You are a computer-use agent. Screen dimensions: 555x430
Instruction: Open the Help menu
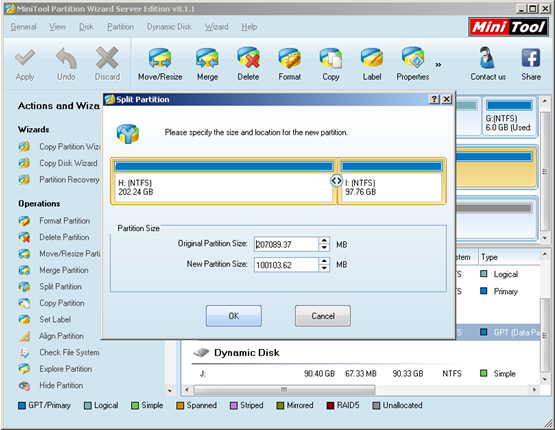pos(249,27)
